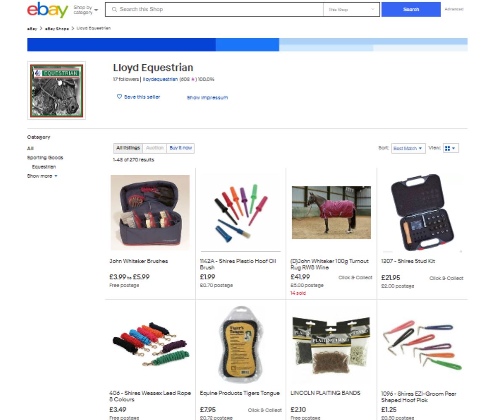Expand Show more categories

[42, 176]
